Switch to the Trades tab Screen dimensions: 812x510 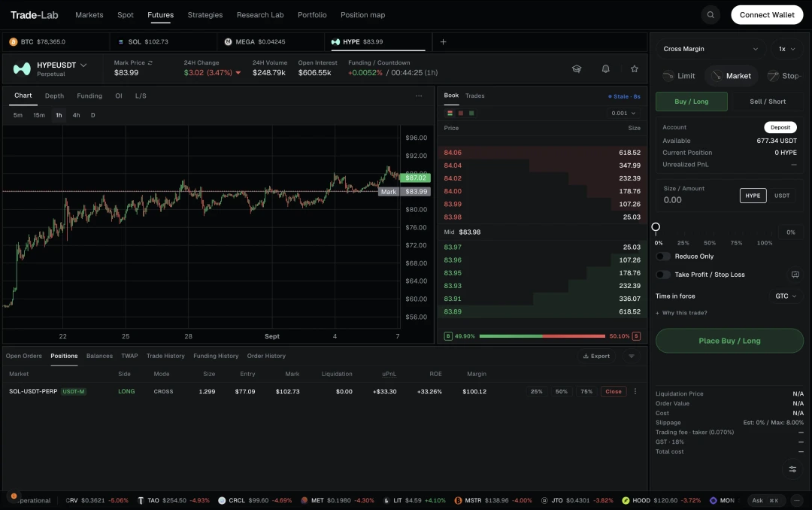coord(475,96)
